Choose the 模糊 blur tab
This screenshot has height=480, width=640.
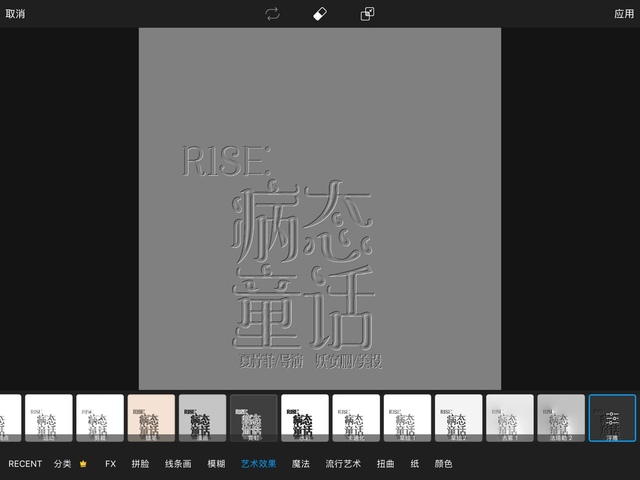tap(216, 464)
